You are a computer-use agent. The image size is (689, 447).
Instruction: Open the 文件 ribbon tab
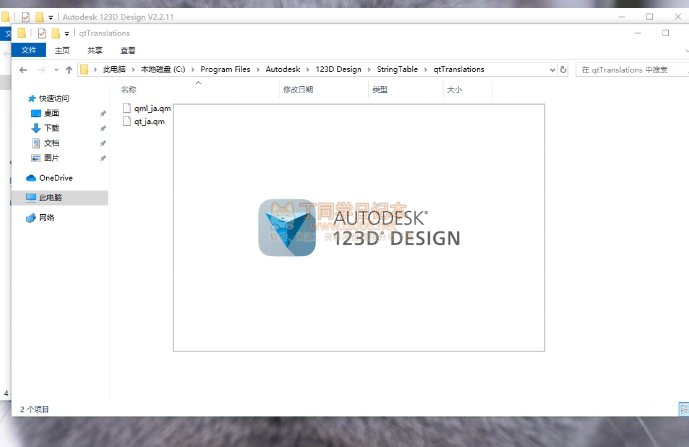coord(29,50)
